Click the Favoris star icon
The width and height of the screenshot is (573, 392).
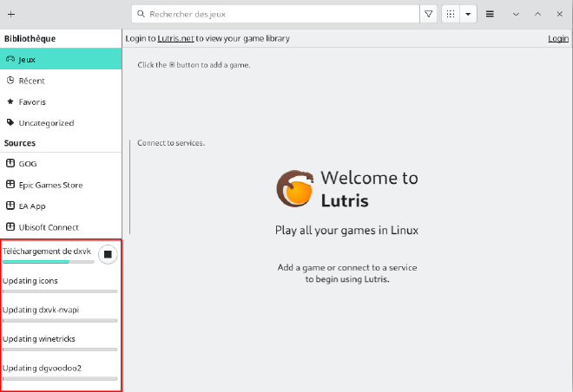(x=10, y=101)
